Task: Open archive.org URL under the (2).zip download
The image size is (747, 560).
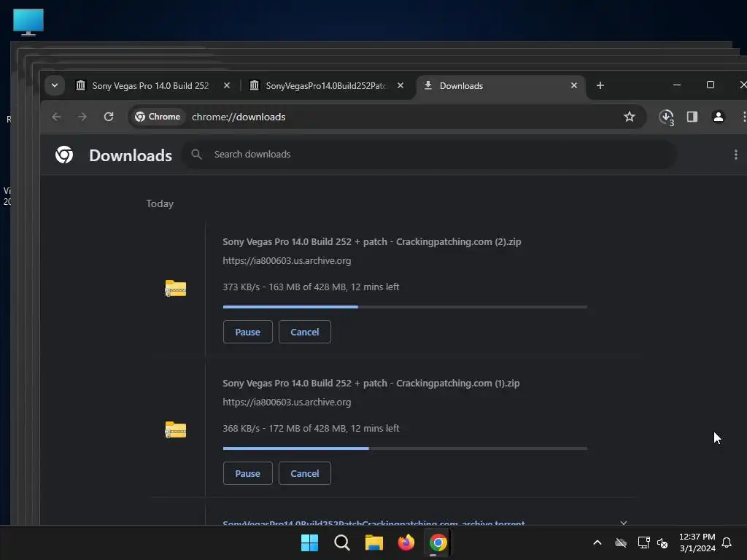Action: [287, 260]
